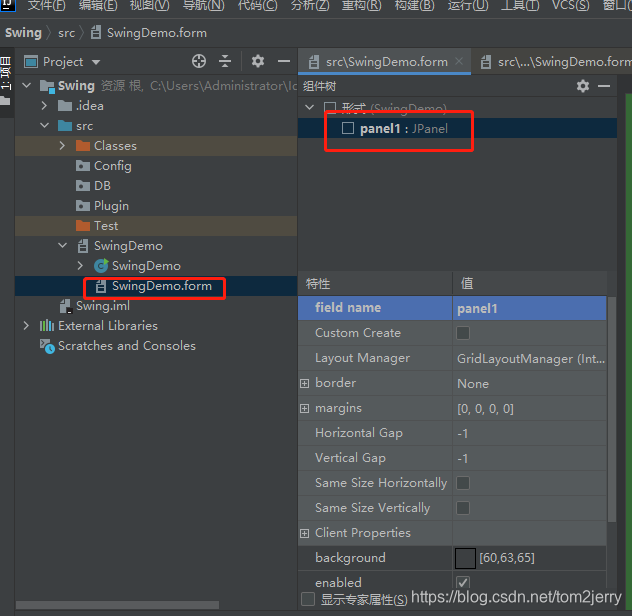Hide the Project panel with minus icon

284,61
